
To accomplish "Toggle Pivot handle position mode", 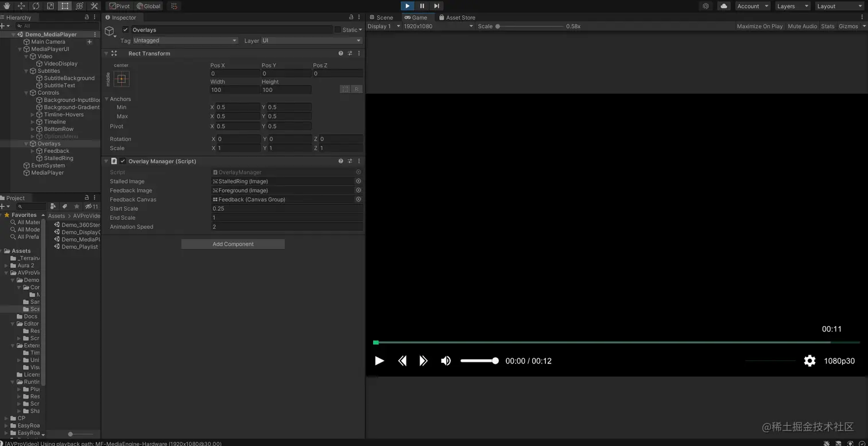I will (119, 6).
